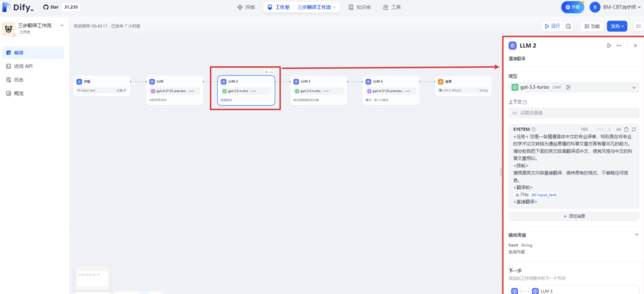Click the 升级 upgrade button
The height and width of the screenshot is (294, 644).
click(572, 7)
